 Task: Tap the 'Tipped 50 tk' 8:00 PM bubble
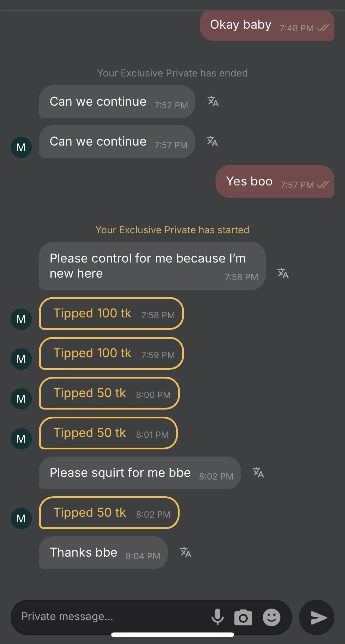109,393
